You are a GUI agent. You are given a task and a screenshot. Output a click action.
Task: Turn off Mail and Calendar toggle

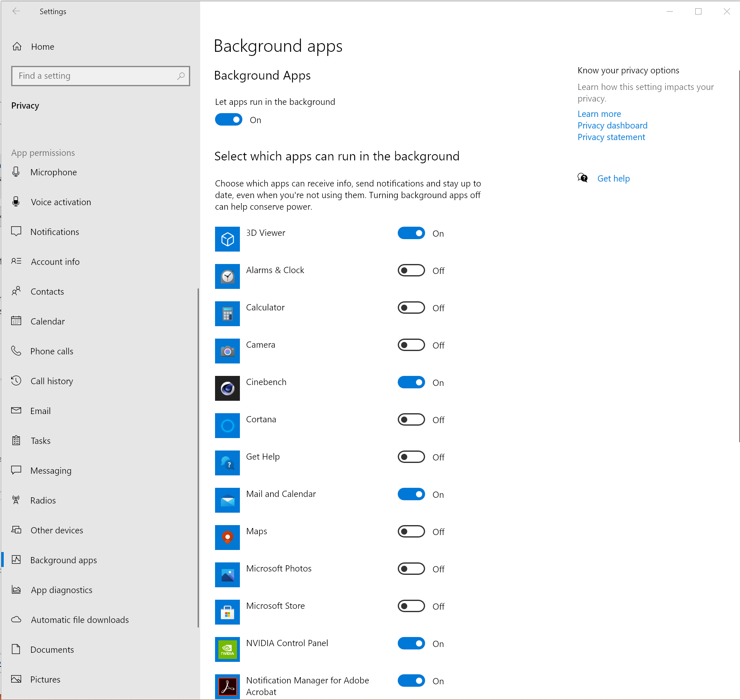(411, 494)
